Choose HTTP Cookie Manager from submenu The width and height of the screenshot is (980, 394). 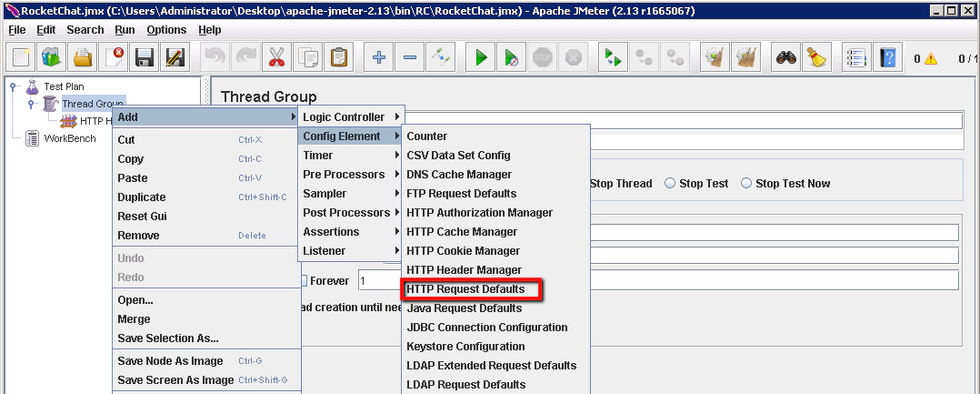[495, 251]
